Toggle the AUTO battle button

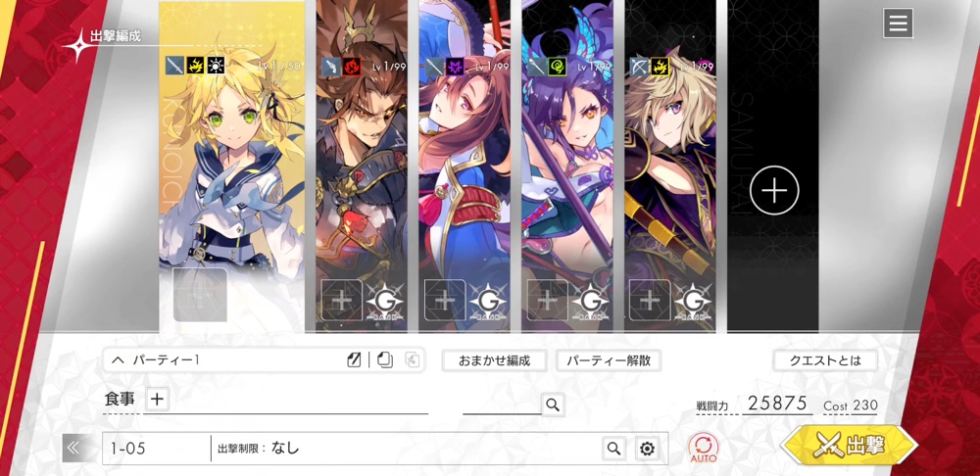703,449
